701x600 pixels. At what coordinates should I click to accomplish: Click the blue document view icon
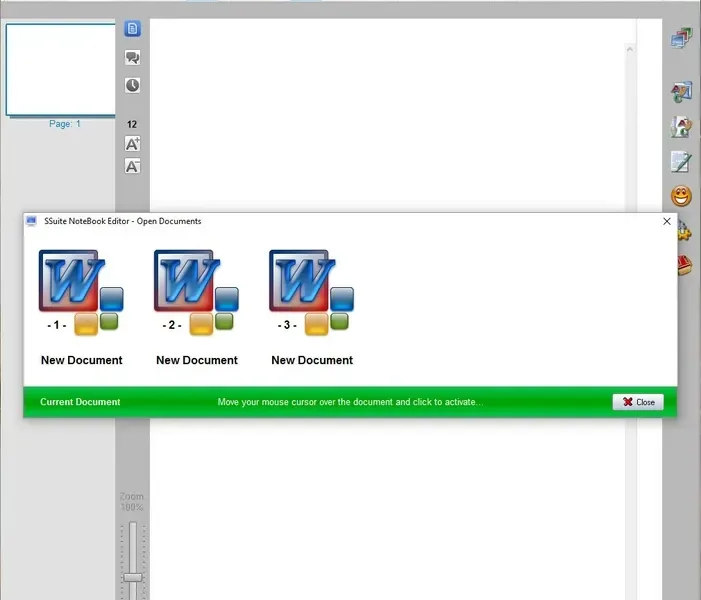132,29
